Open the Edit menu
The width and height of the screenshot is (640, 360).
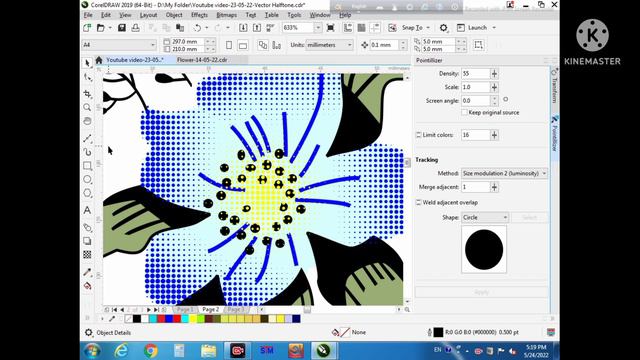coord(106,15)
